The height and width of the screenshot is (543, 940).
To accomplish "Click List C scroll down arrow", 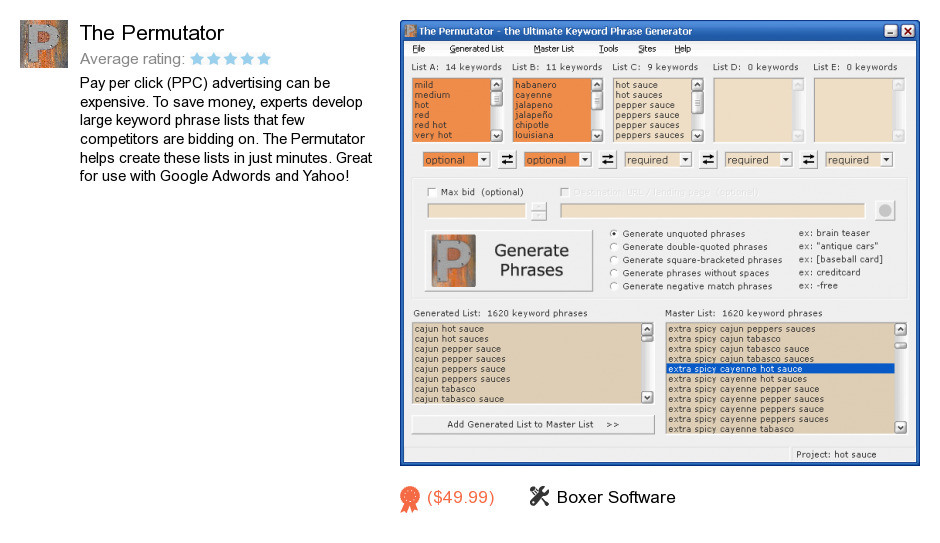I will tap(697, 135).
